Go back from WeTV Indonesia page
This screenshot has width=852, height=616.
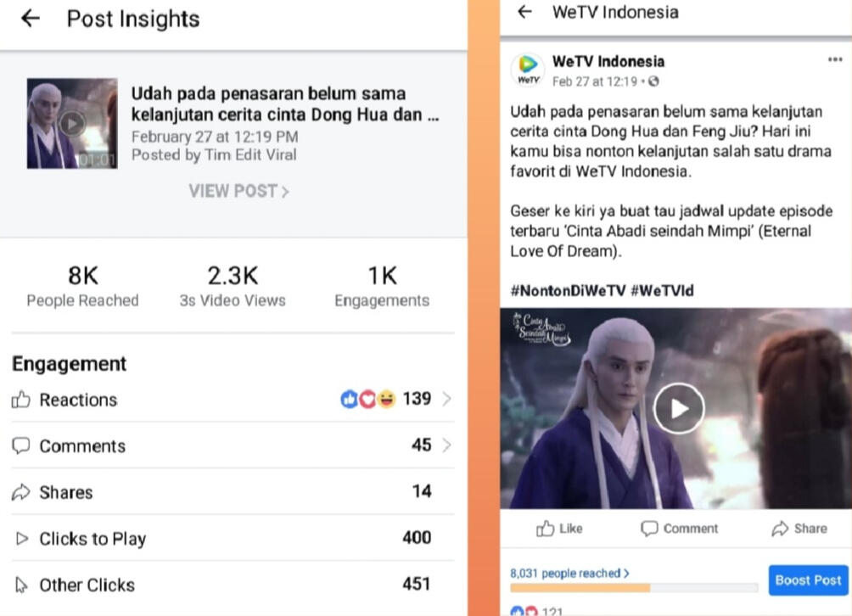(524, 11)
